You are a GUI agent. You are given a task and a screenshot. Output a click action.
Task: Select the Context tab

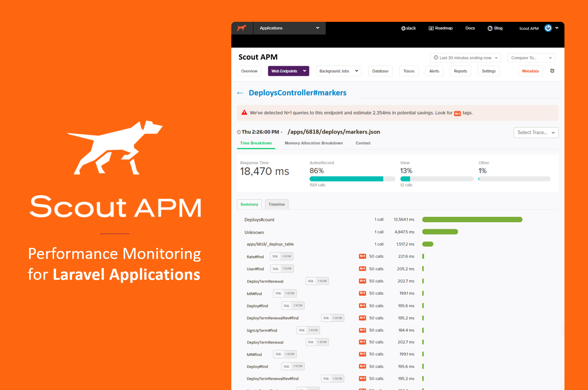pyautogui.click(x=363, y=143)
